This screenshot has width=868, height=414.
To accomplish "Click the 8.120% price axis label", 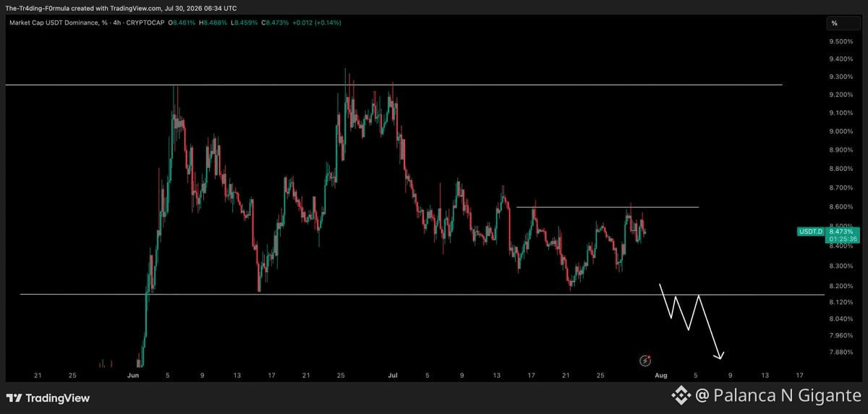I will [841, 303].
